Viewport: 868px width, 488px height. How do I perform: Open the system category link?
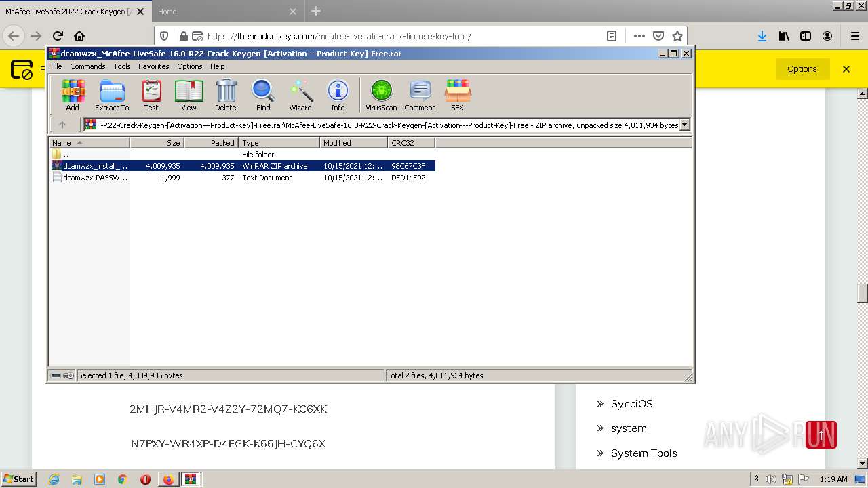tap(629, 428)
